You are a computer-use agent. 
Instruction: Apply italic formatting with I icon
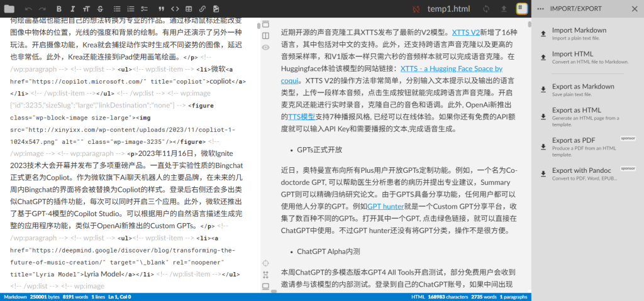pos(73,9)
